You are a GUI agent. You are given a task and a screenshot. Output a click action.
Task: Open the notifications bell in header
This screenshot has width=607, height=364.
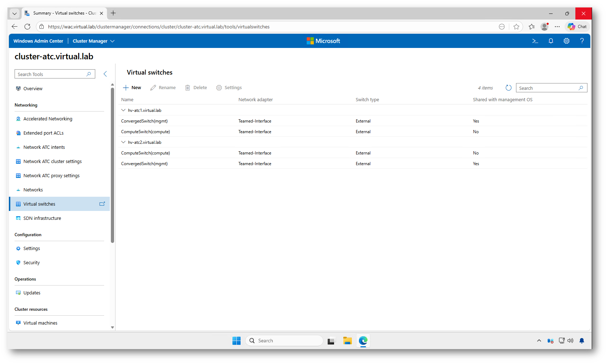click(550, 41)
